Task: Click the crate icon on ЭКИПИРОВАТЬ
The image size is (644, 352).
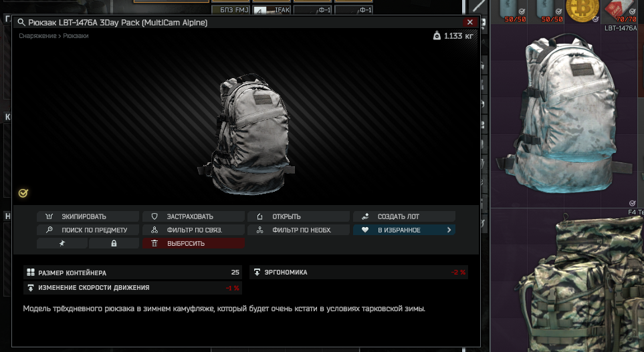Action: (49, 216)
